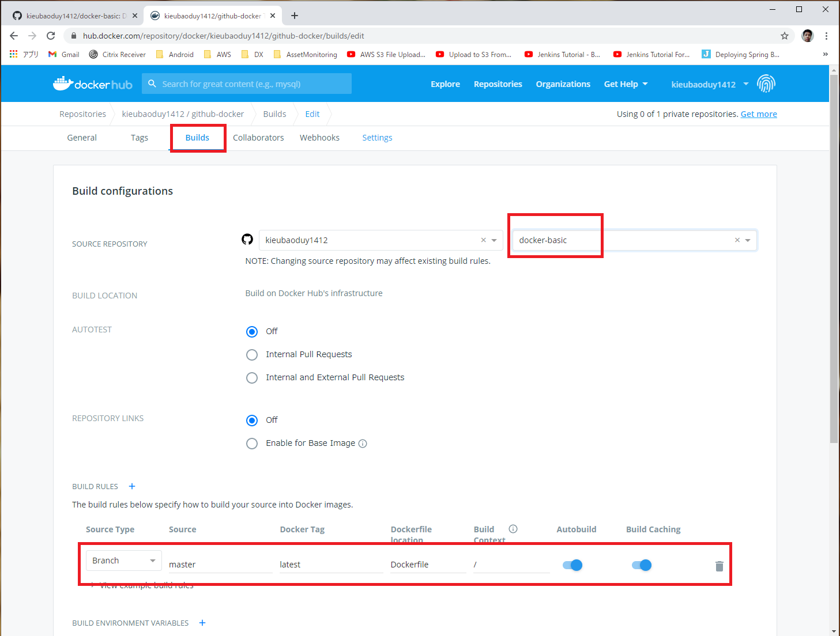Open the Android bookmarks folder
This screenshot has height=636, width=840.
175,55
